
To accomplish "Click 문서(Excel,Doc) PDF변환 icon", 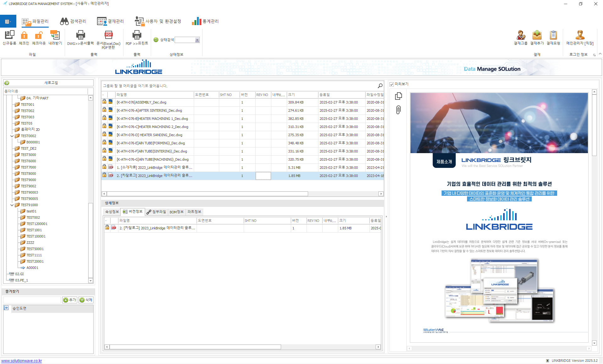I will coord(109,35).
